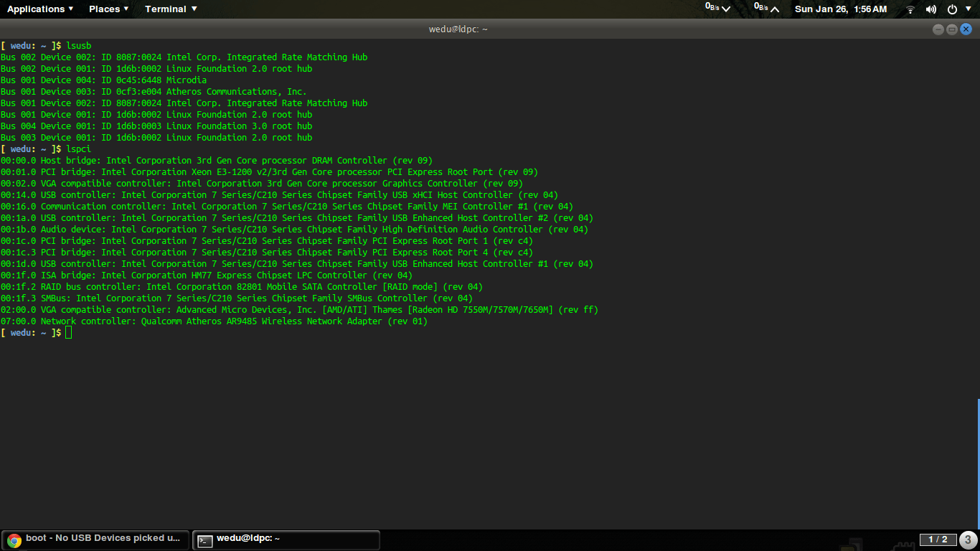Expand the system menu arrow
The width and height of the screenshot is (980, 551).
point(969,9)
